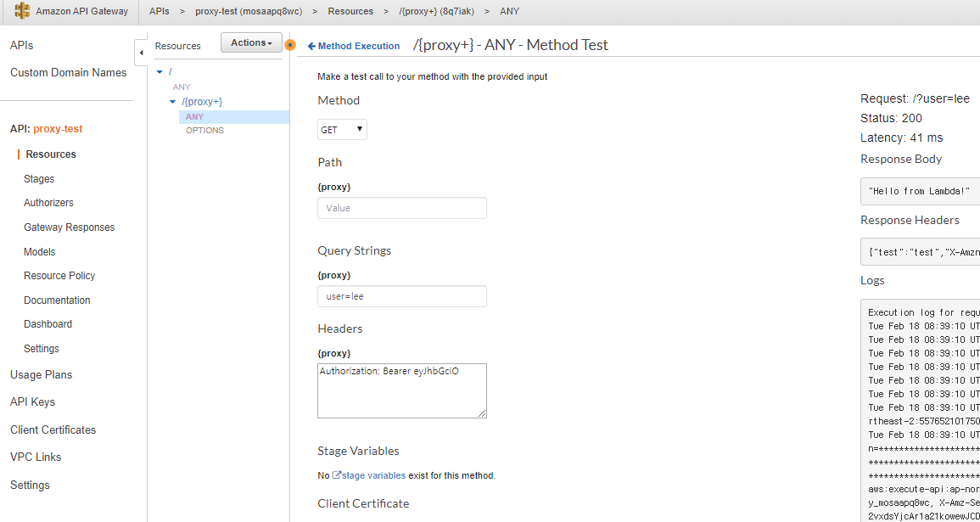Click the Response Body "Hello from Lambda!" box

pos(920,191)
